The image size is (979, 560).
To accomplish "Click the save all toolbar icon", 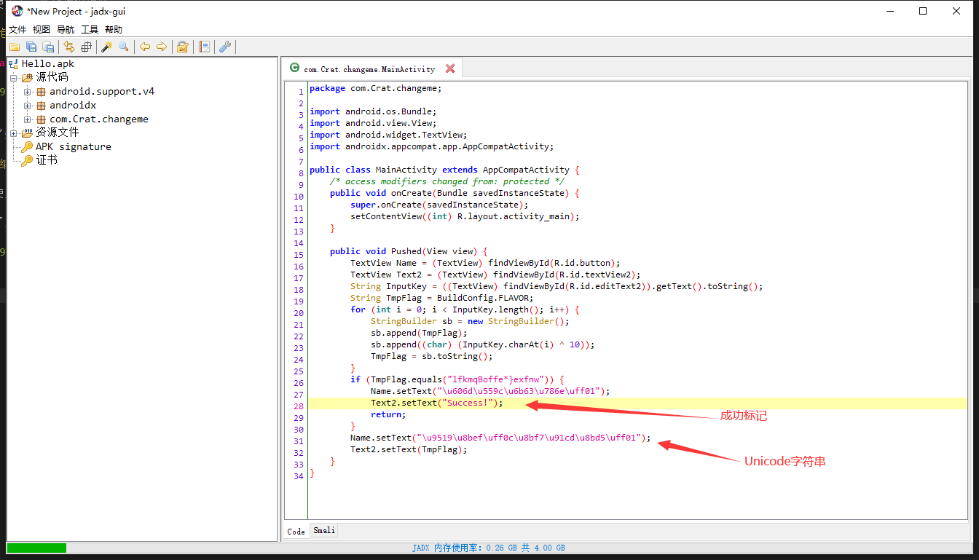I will click(31, 47).
